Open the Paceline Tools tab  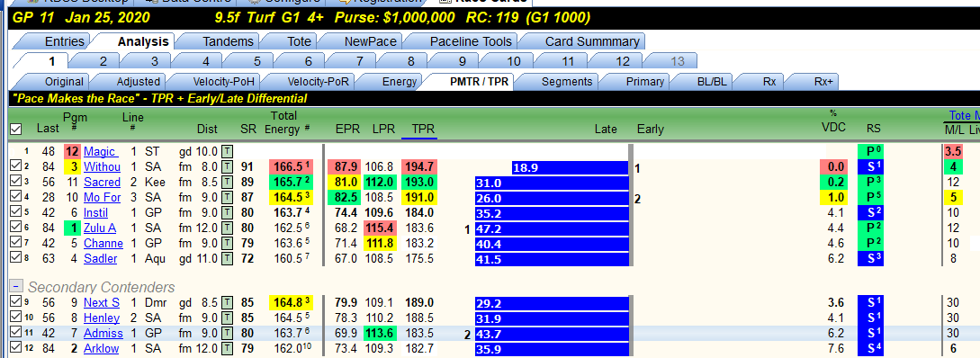point(471,41)
